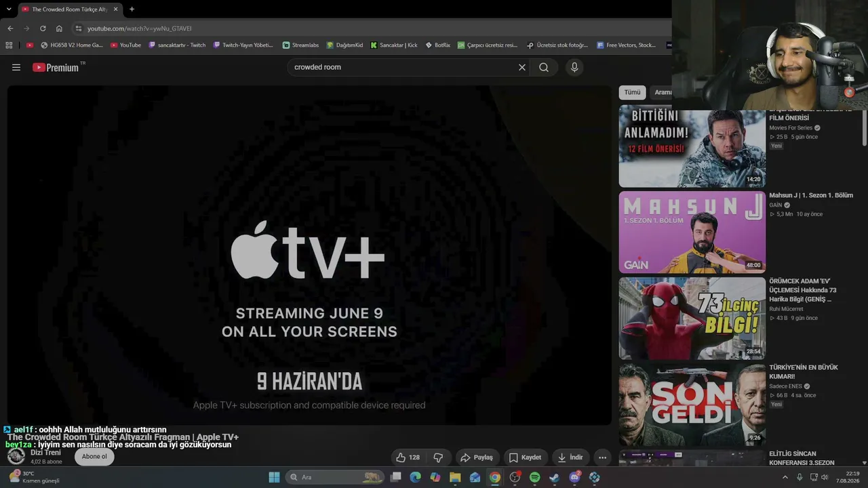Image resolution: width=868 pixels, height=488 pixels.
Task: Show hidden system tray icons
Action: [785, 477]
